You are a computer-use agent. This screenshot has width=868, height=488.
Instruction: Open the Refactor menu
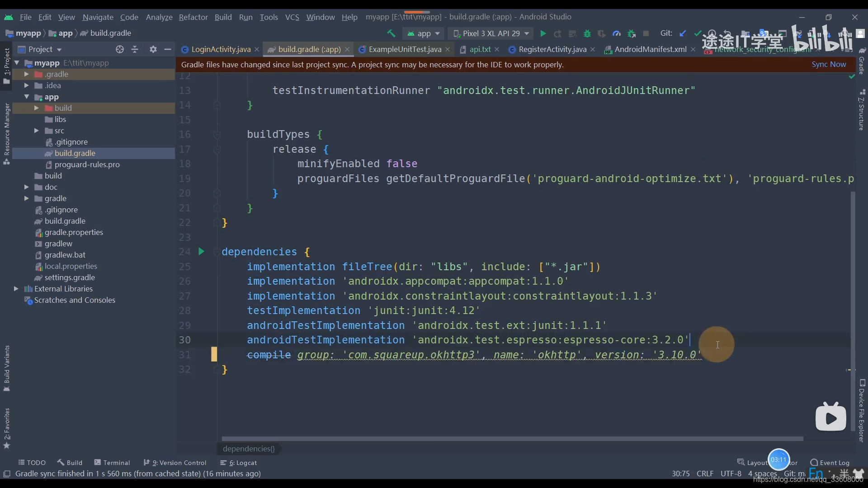tap(193, 17)
